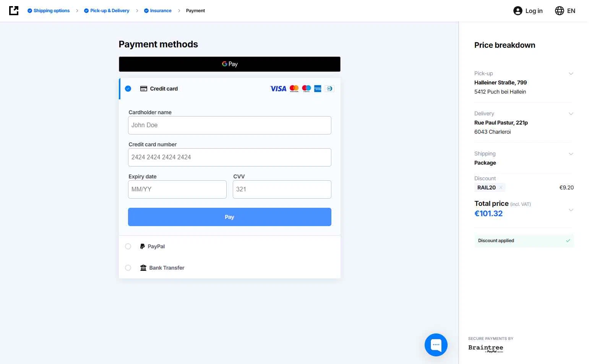The width and height of the screenshot is (589, 364).
Task: Click the site logo in top-left corner
Action: coord(14,11)
